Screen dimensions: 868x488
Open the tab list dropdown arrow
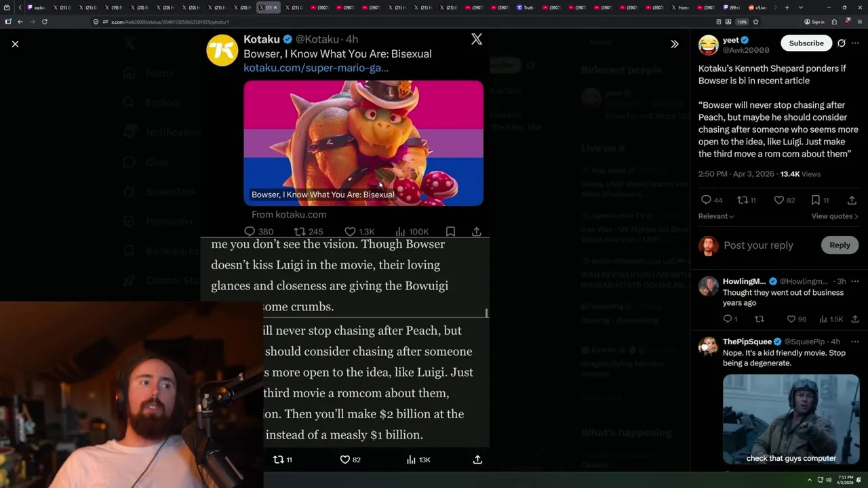(801, 7)
